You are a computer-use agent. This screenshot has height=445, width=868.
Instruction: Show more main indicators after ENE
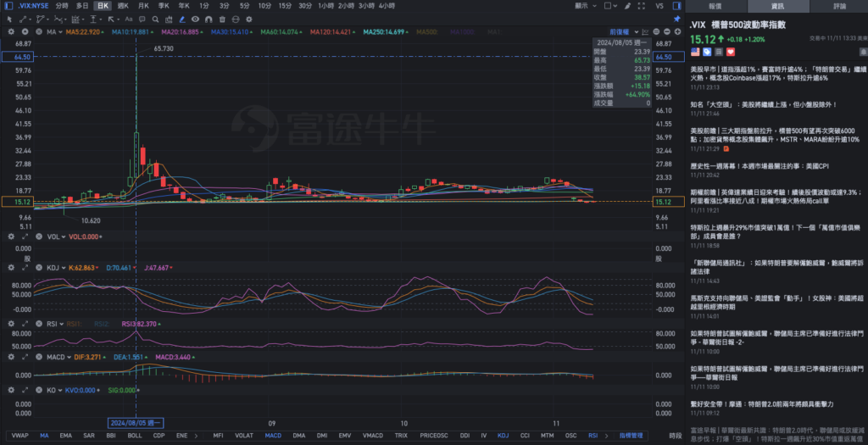[196, 436]
